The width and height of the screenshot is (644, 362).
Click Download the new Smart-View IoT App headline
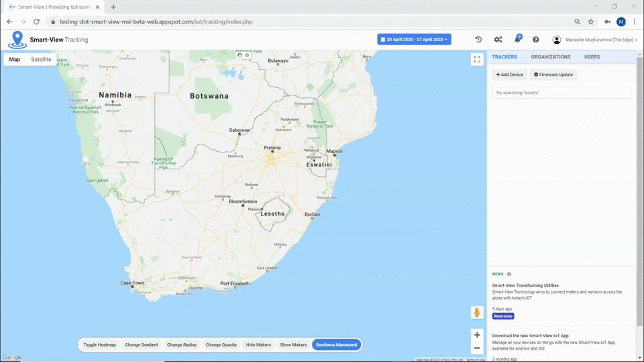pyautogui.click(x=530, y=336)
